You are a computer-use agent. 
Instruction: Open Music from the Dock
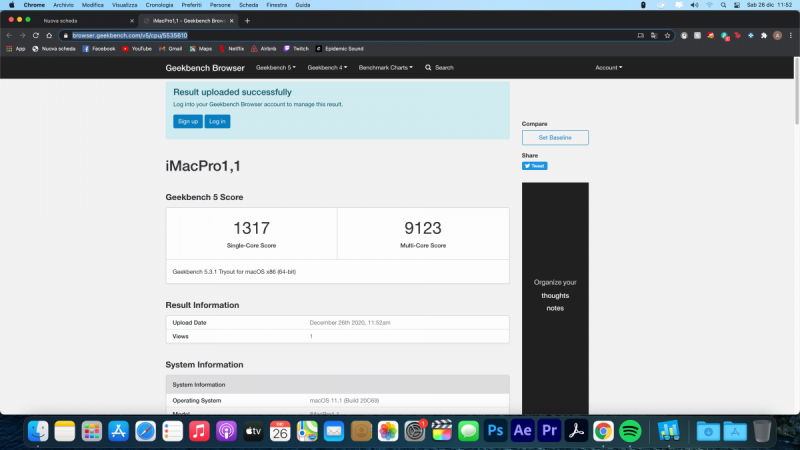199,431
